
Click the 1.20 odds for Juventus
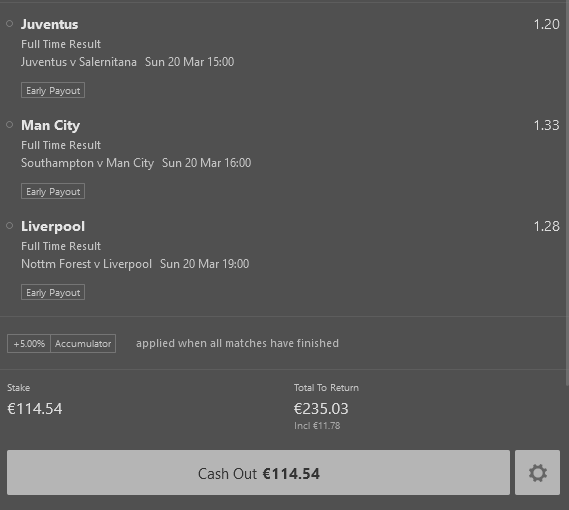(x=547, y=24)
